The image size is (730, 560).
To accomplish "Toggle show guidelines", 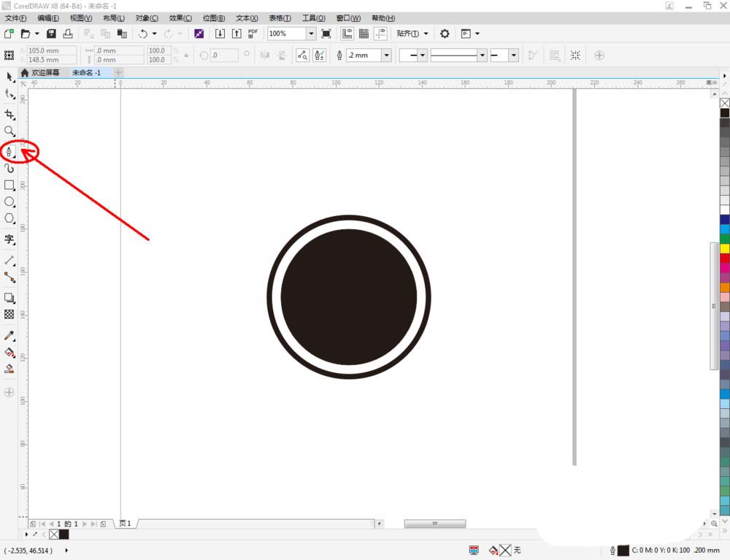I will [x=380, y=34].
